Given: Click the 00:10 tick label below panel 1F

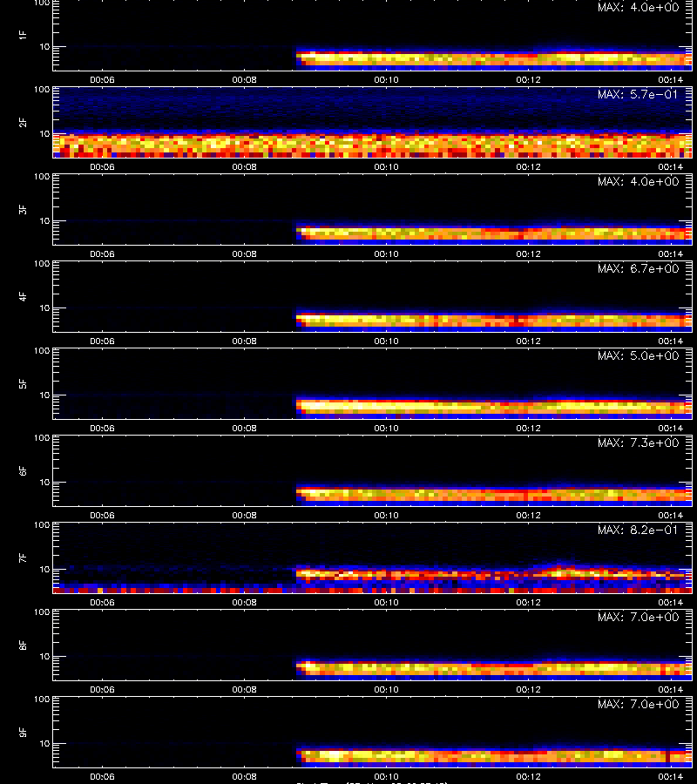Looking at the screenshot, I should pos(386,79).
